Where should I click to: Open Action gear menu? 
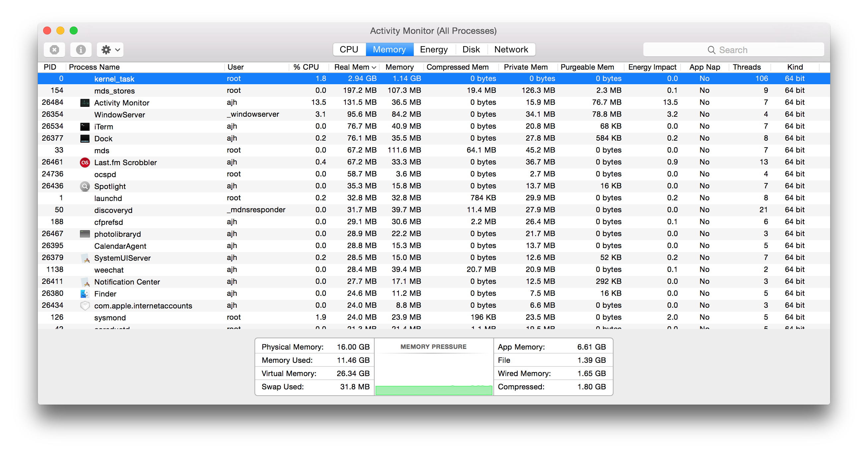109,49
